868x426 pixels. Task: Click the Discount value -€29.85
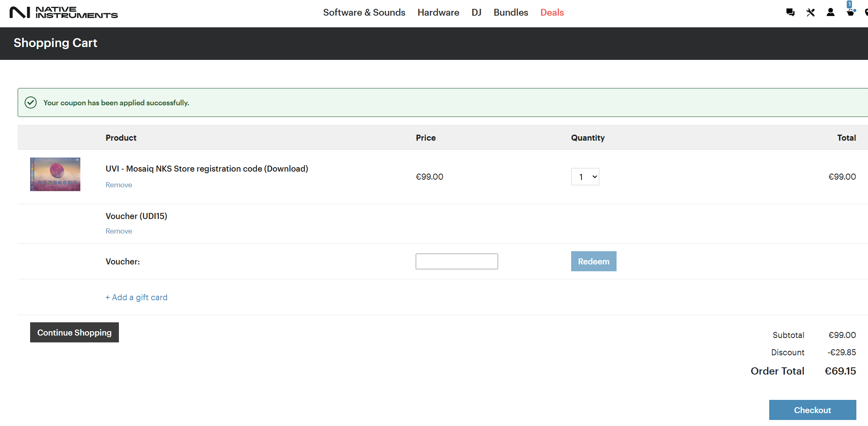coord(841,352)
